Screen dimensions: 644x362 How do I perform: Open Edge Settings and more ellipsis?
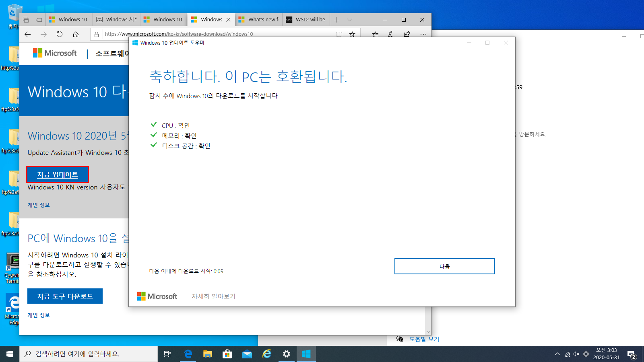click(423, 34)
